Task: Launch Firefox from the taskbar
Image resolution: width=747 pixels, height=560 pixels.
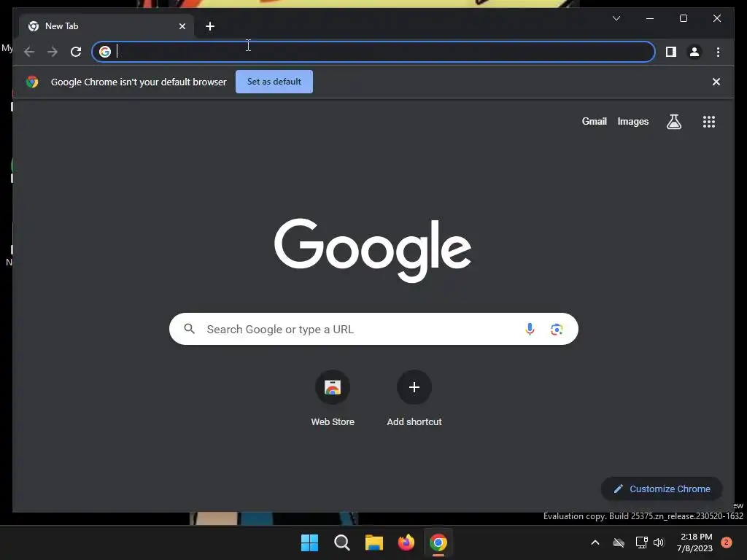Action: point(406,542)
